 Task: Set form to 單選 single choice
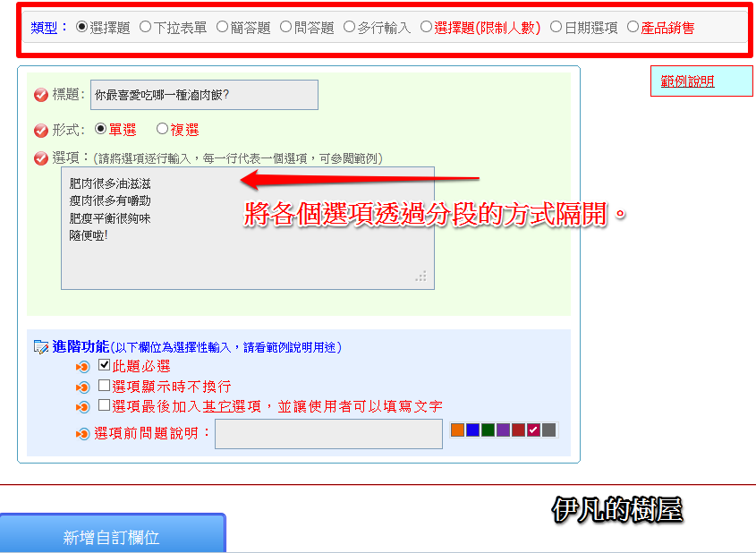pyautogui.click(x=101, y=129)
